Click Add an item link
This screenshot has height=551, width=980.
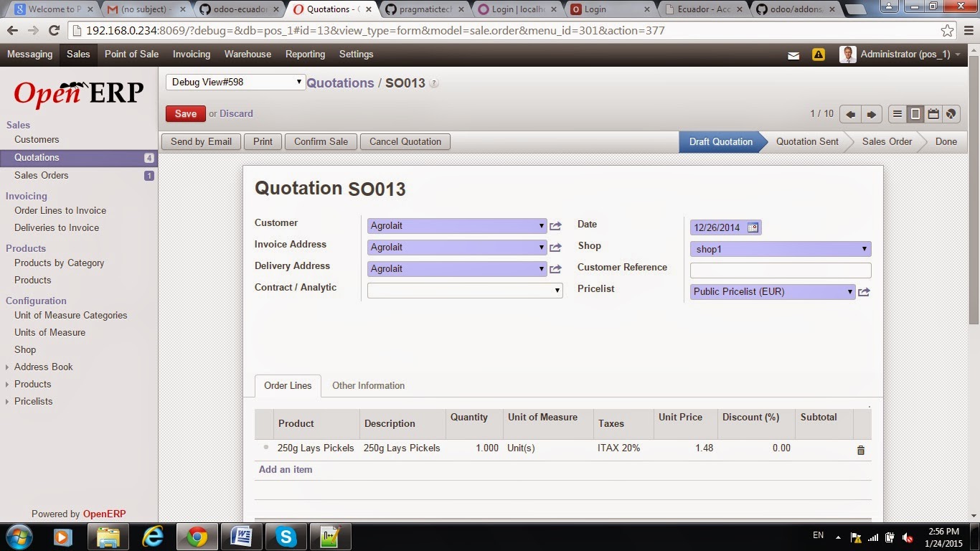tap(286, 470)
